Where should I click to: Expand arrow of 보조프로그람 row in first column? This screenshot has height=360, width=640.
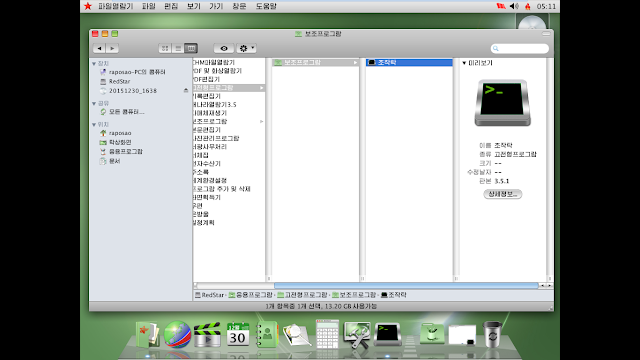point(262,122)
